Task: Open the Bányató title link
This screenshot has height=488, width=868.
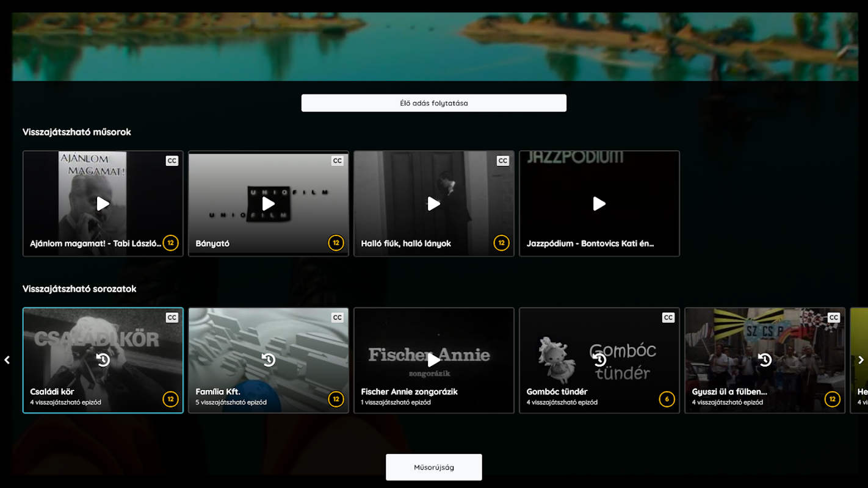Action: pyautogui.click(x=212, y=243)
